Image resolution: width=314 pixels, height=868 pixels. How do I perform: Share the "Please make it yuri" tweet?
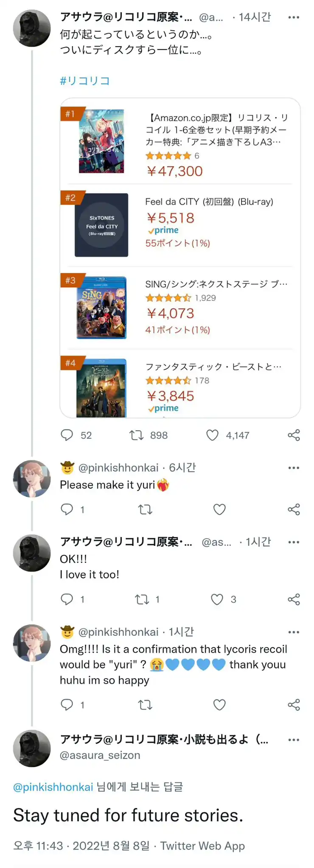click(294, 509)
